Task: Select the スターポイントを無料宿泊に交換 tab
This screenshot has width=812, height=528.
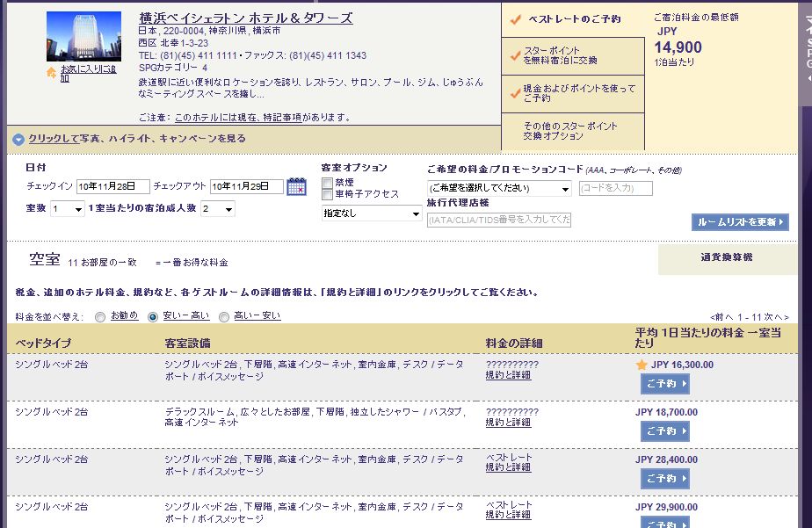Action: click(573, 56)
